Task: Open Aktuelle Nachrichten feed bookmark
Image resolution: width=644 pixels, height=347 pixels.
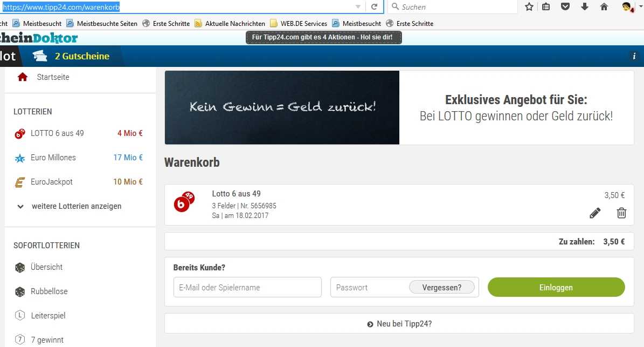Action: tap(230, 23)
